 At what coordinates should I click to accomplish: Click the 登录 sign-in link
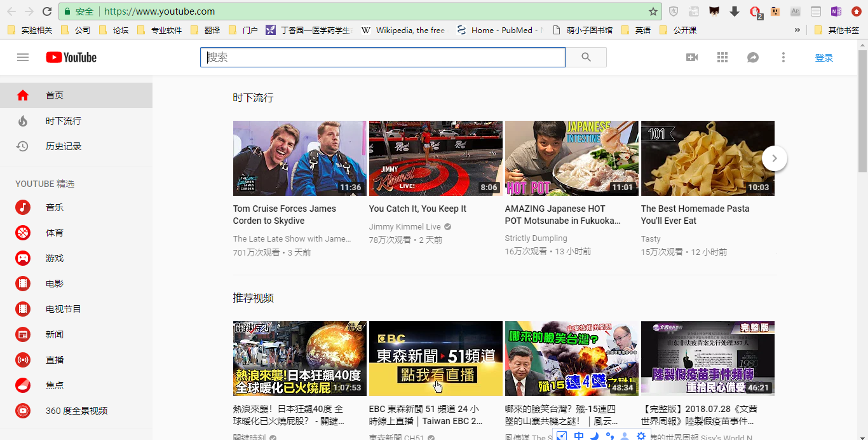[824, 58]
